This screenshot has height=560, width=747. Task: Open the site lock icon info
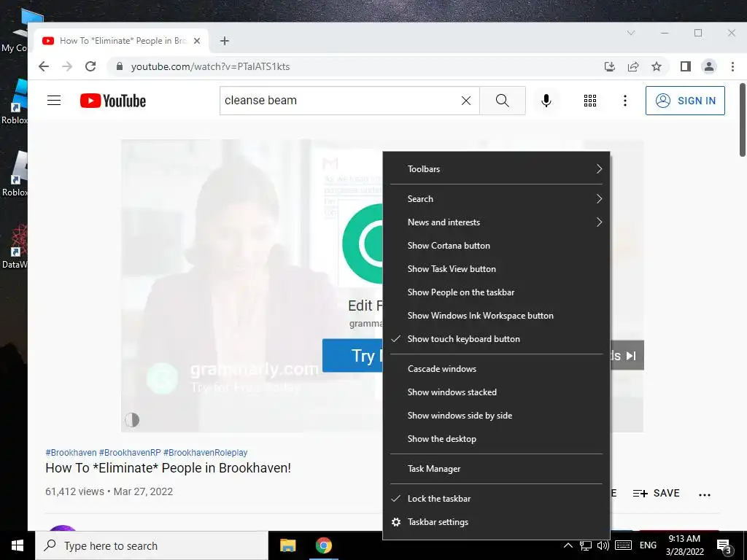point(120,66)
